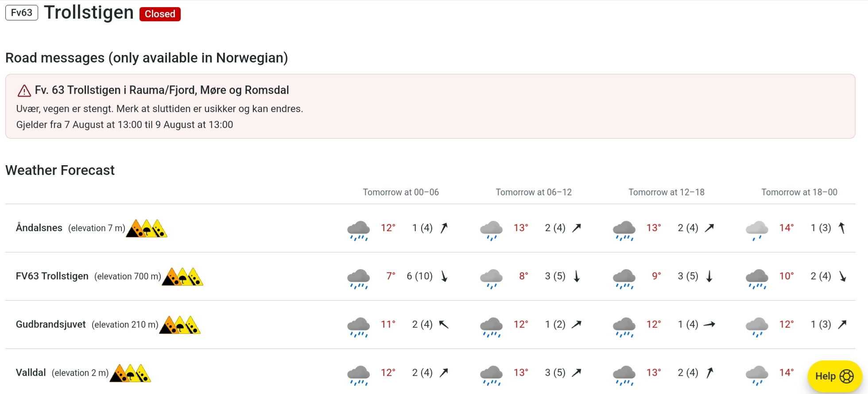Screen dimensions: 868x394
Task: Click the warning triangle in the road message
Action: pyautogui.click(x=24, y=91)
